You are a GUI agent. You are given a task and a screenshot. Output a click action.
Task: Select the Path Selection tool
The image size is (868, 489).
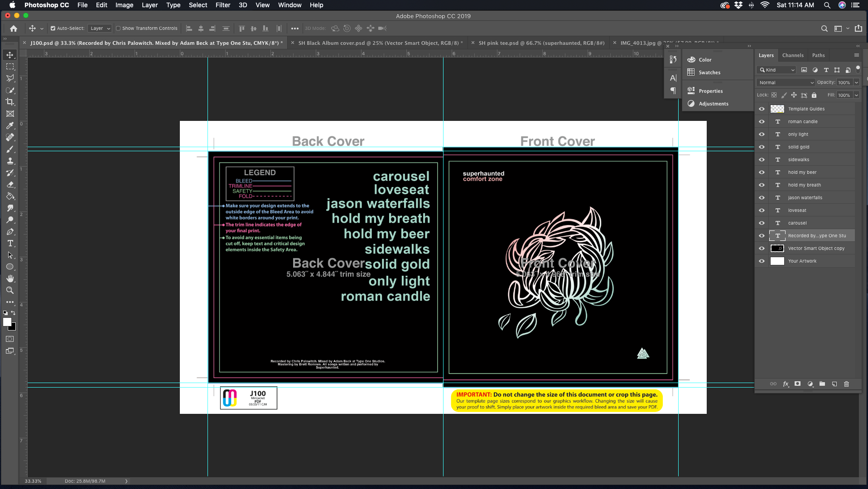click(10, 255)
